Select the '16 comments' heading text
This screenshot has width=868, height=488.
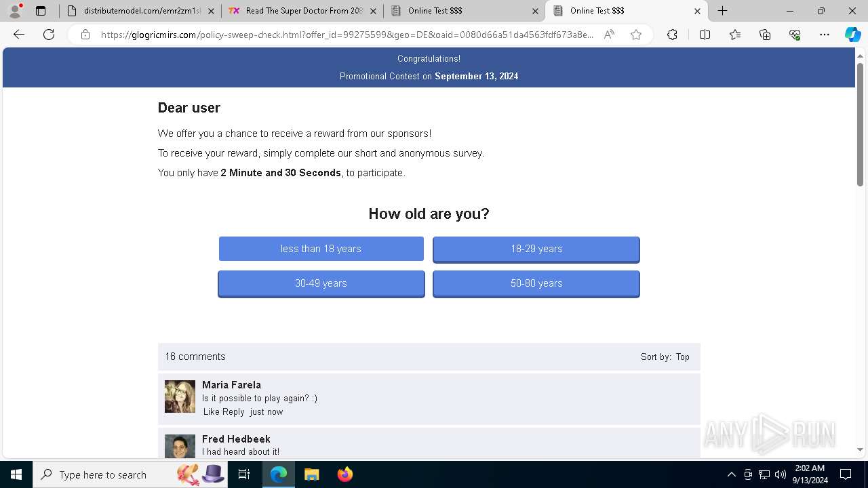(x=195, y=357)
